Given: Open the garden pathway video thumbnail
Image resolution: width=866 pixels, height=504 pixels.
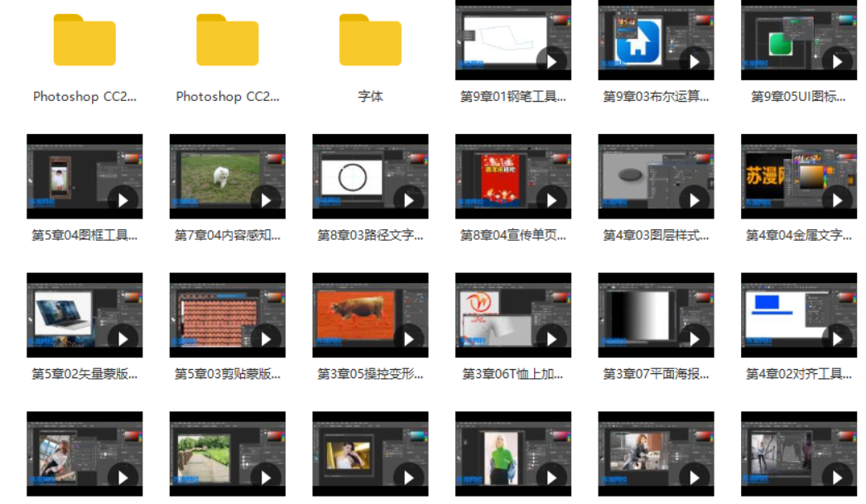Looking at the screenshot, I should click(228, 454).
